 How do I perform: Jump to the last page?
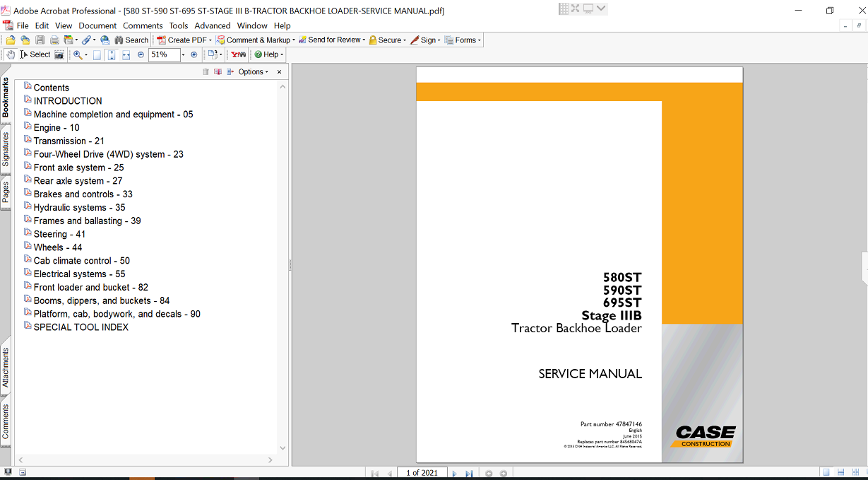468,474
